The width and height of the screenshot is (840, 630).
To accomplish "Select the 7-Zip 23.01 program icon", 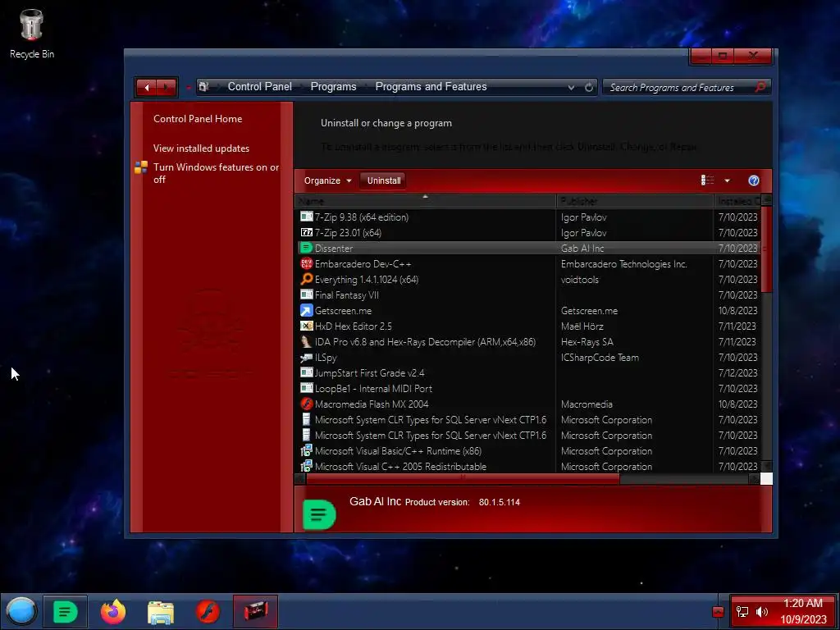I will coord(307,232).
